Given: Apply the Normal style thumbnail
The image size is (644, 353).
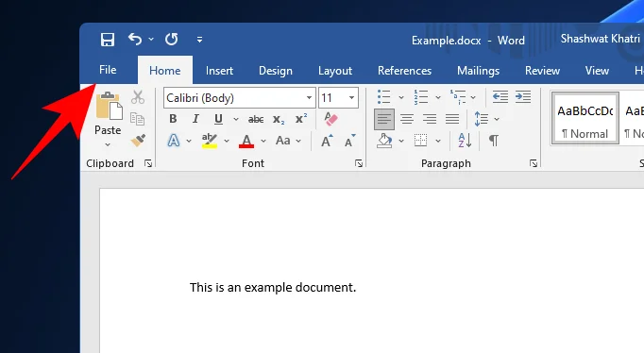Looking at the screenshot, I should 585,118.
